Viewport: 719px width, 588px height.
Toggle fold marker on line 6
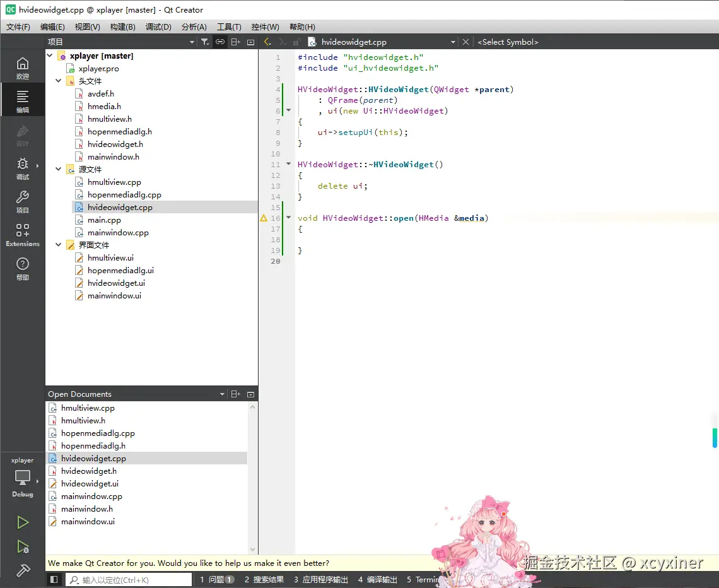click(x=289, y=111)
